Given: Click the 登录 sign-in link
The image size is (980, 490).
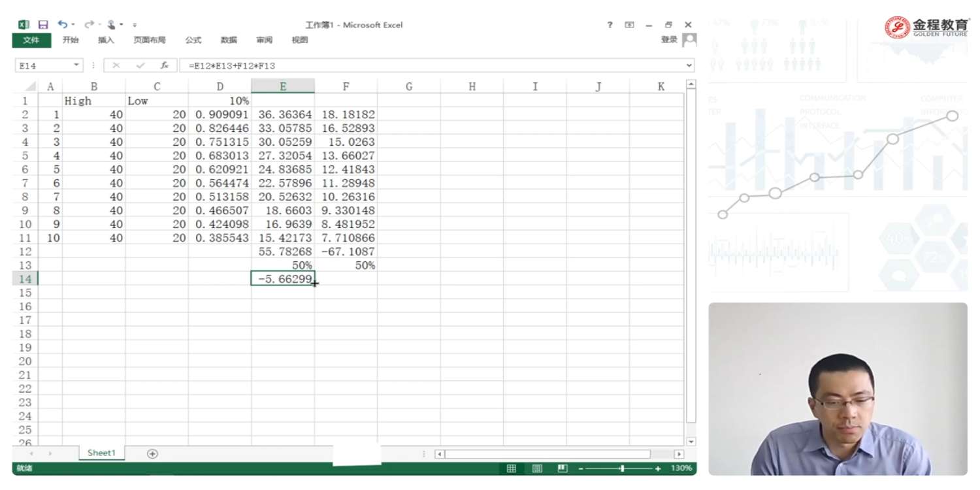Looking at the screenshot, I should 669,40.
